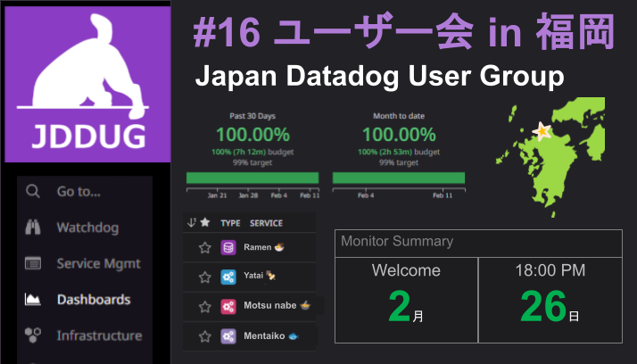This screenshot has height=364, width=637.
Task: Mark Mentaiko service as favorite
Action: point(204,336)
